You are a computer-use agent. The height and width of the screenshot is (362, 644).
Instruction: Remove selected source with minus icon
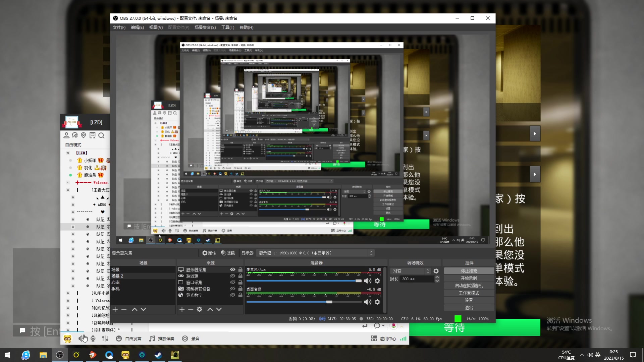click(x=191, y=309)
